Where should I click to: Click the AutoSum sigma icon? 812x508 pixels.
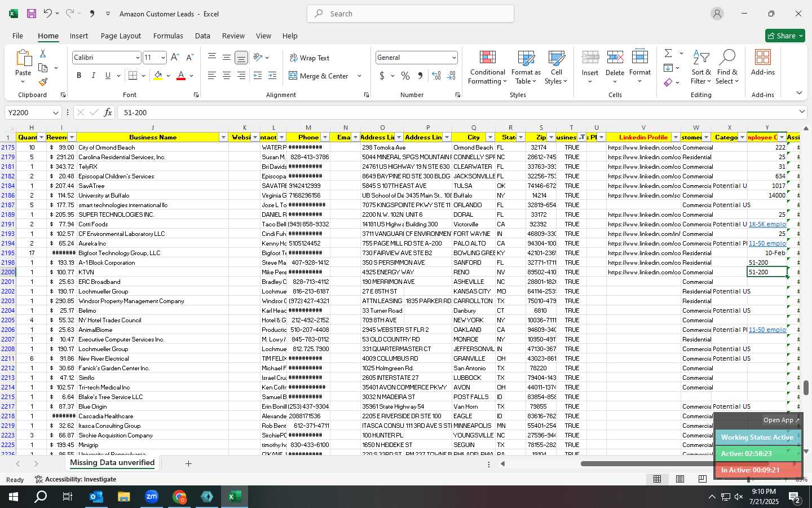(668, 53)
